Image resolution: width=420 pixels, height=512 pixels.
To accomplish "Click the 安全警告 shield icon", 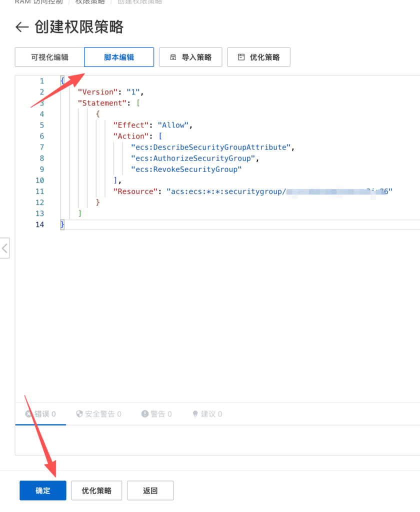I will (79, 414).
